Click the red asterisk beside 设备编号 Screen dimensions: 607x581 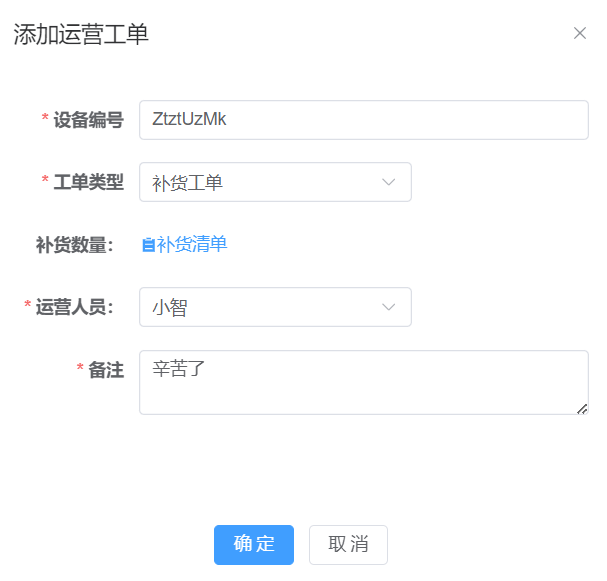[45, 120]
